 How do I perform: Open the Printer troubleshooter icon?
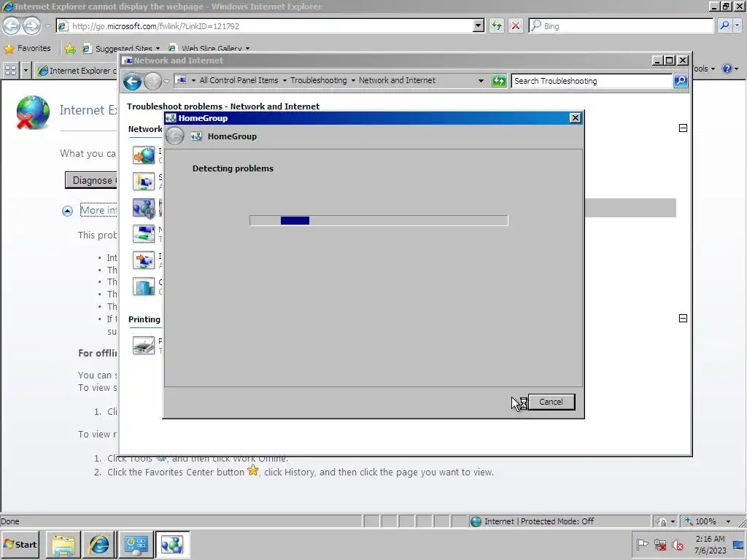click(x=144, y=345)
